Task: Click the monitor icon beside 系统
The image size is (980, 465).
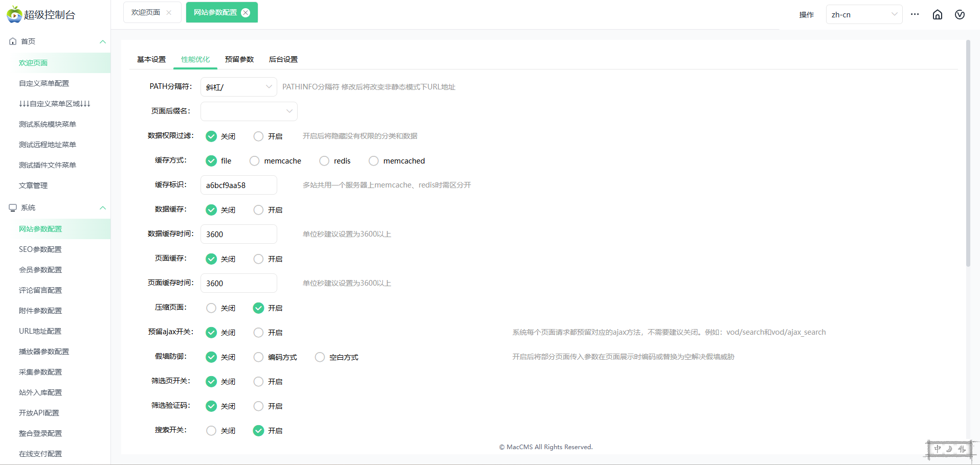Action: tap(13, 207)
